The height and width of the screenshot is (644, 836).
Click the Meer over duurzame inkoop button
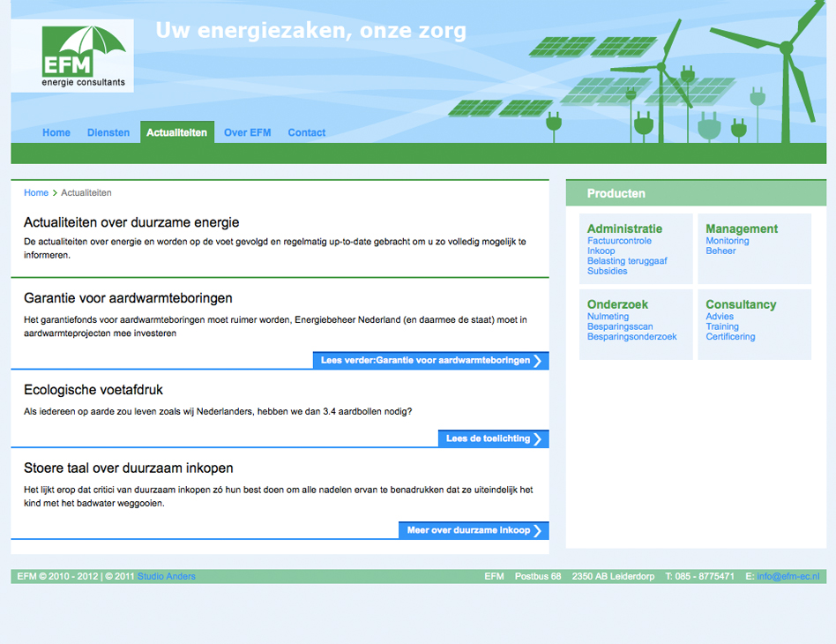click(474, 530)
